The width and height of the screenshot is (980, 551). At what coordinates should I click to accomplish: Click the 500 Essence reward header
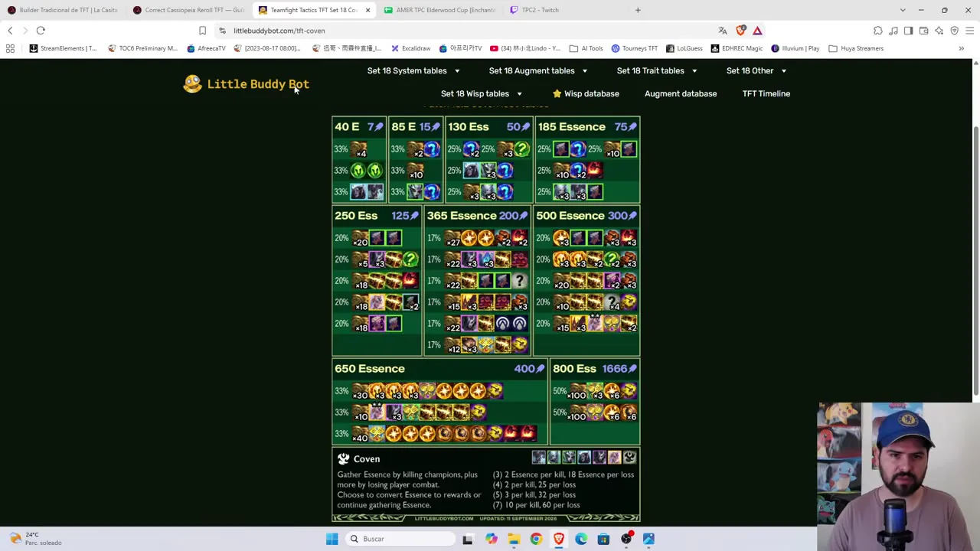[x=586, y=216]
